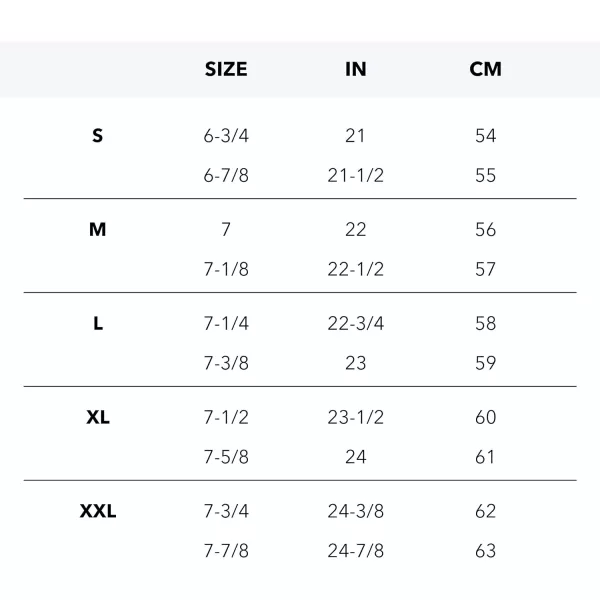600x600 pixels.
Task: Select the S size row label
Action: [x=97, y=136]
